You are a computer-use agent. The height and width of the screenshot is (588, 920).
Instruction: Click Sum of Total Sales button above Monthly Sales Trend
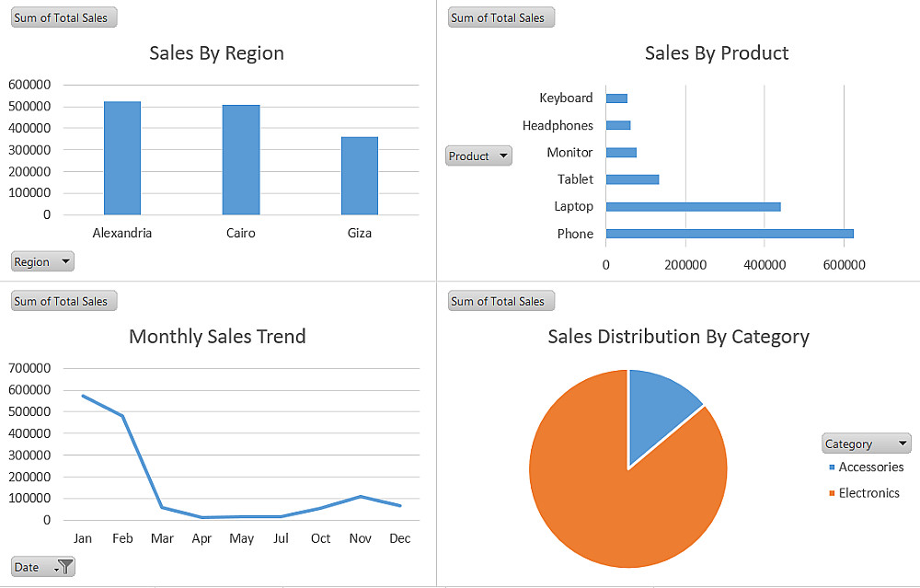click(64, 301)
